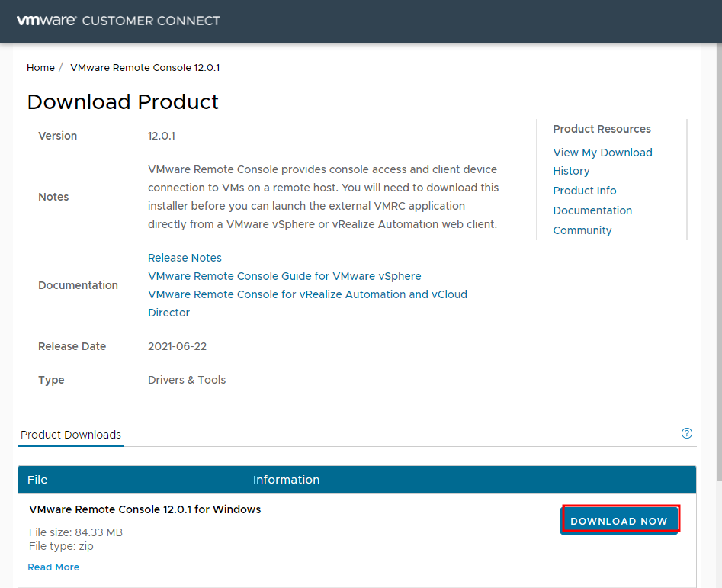Click the Information column header
Screen dimensions: 722x588
286,480
